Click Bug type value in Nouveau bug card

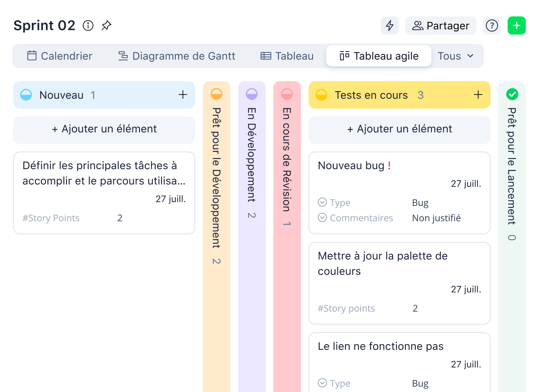coord(420,203)
